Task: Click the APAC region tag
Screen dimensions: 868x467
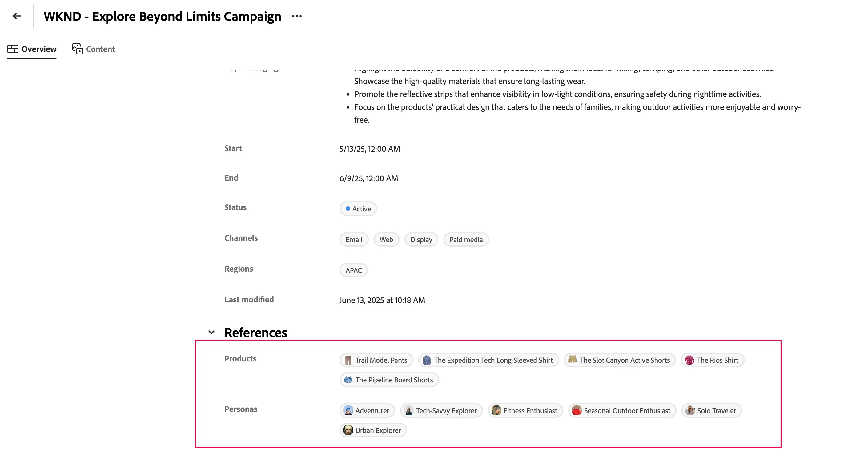Action: pos(354,270)
